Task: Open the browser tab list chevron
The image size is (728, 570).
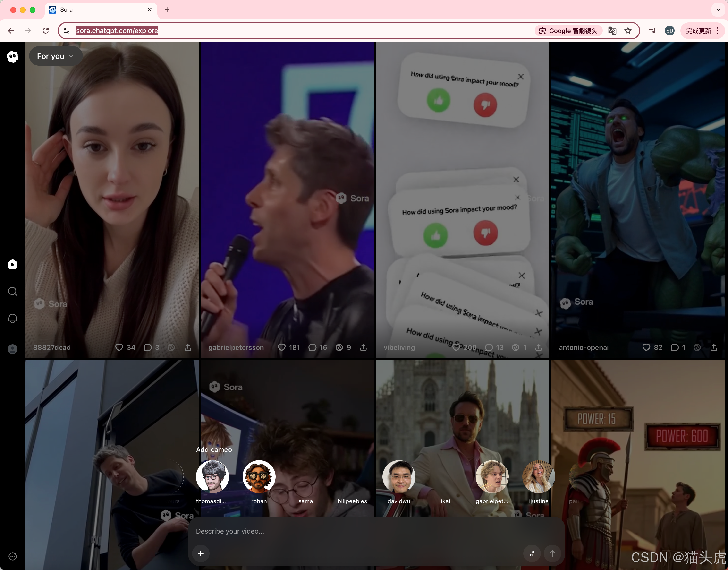Action: pos(718,10)
